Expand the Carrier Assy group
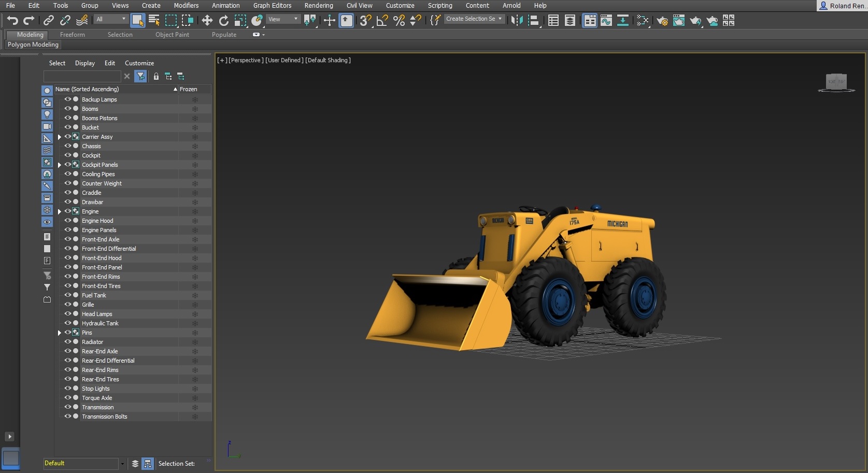This screenshot has width=868, height=473. click(60, 137)
